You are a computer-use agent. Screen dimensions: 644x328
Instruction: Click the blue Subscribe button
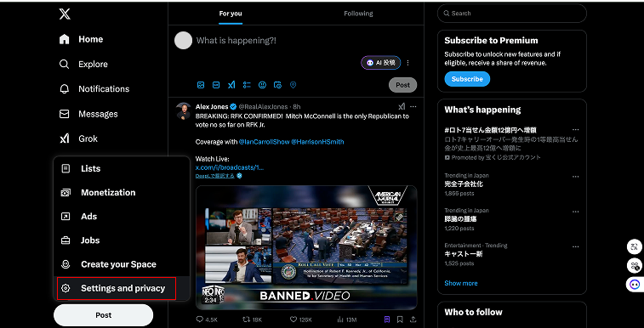pyautogui.click(x=467, y=79)
